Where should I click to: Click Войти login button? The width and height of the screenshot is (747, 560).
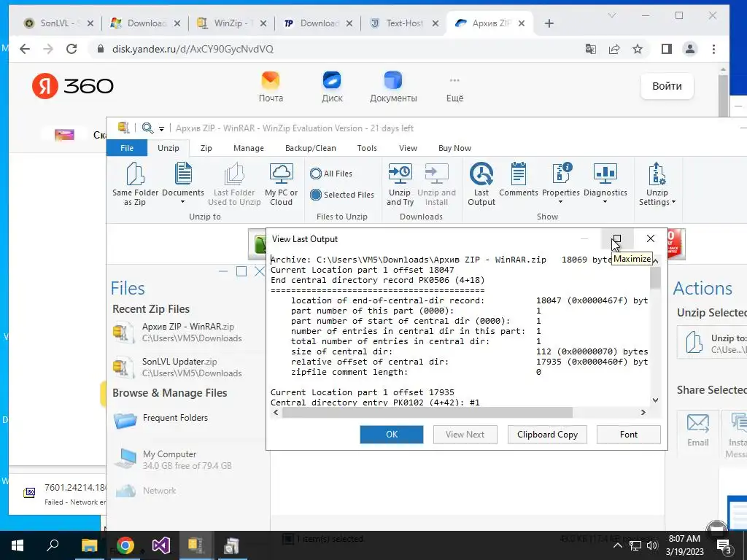point(667,86)
